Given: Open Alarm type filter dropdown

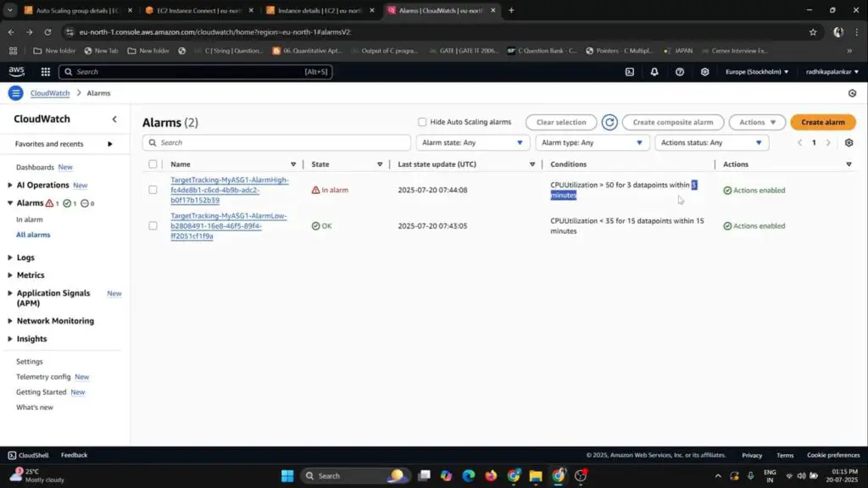Looking at the screenshot, I should coord(592,142).
